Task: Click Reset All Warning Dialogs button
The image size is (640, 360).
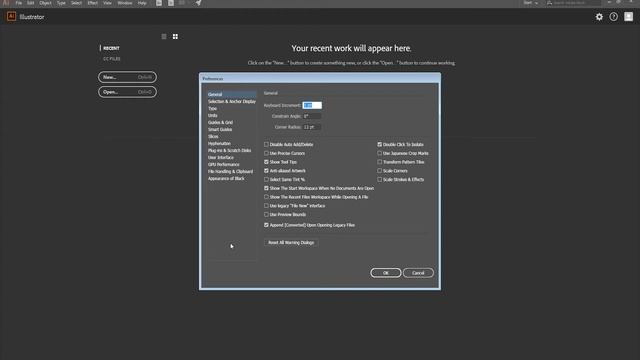Action: coord(291,242)
